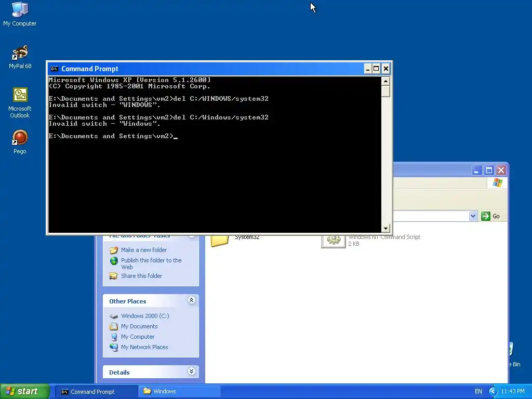
Task: Expand hidden tray icons arrow
Action: tap(494, 392)
